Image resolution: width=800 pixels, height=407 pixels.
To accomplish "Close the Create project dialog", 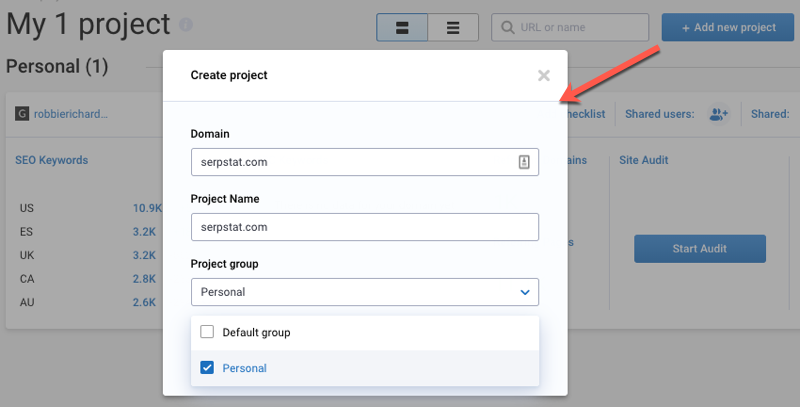I will coord(543,75).
